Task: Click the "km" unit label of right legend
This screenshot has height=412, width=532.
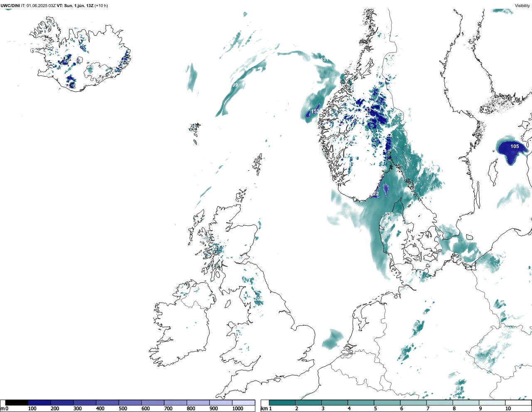Action: pyautogui.click(x=264, y=409)
